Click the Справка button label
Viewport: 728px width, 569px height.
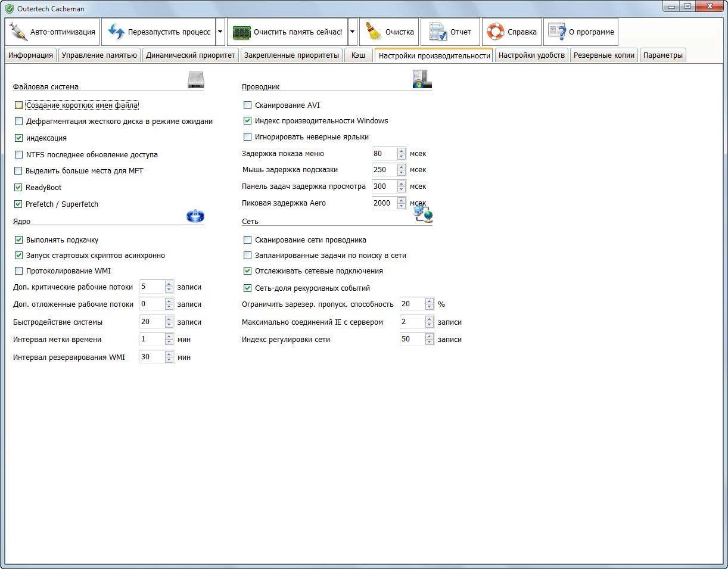click(522, 32)
